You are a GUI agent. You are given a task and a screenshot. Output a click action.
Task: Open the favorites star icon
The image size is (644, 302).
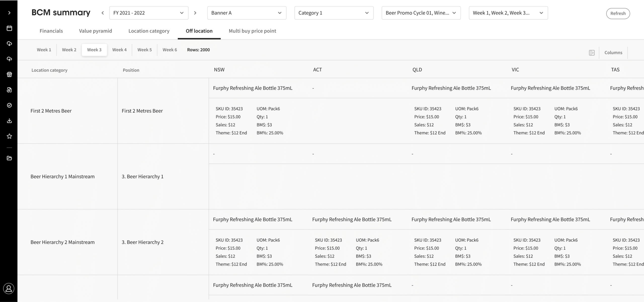click(9, 136)
